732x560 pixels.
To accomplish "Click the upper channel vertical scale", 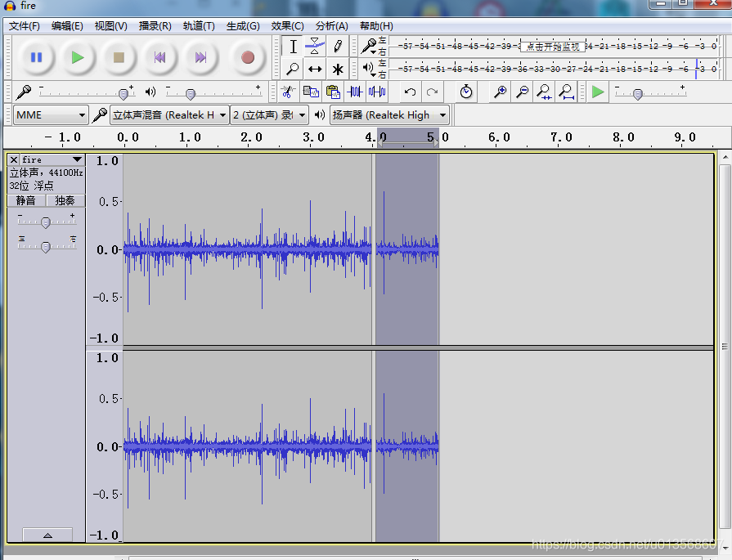I will 105,249.
